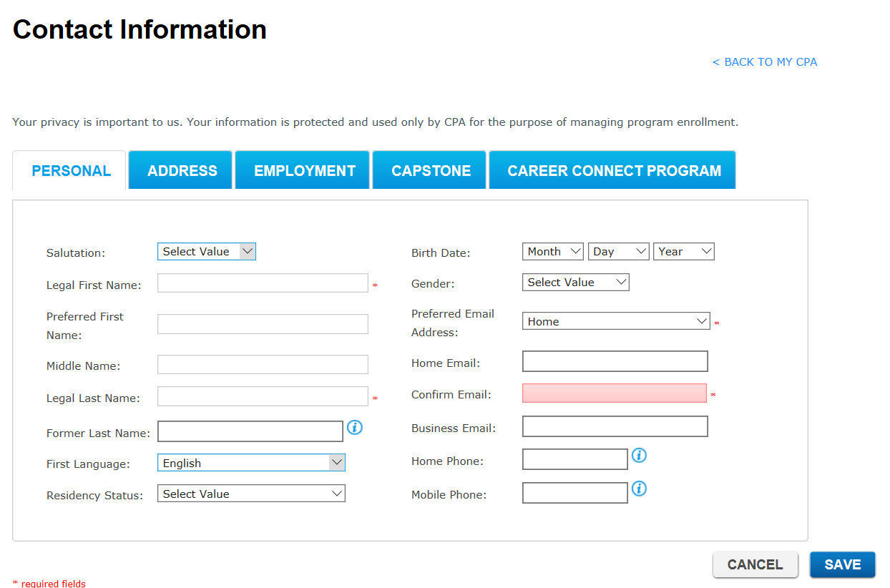This screenshot has height=588, width=890.
Task: Click info icon beside Former Last Name
Action: pos(355,428)
